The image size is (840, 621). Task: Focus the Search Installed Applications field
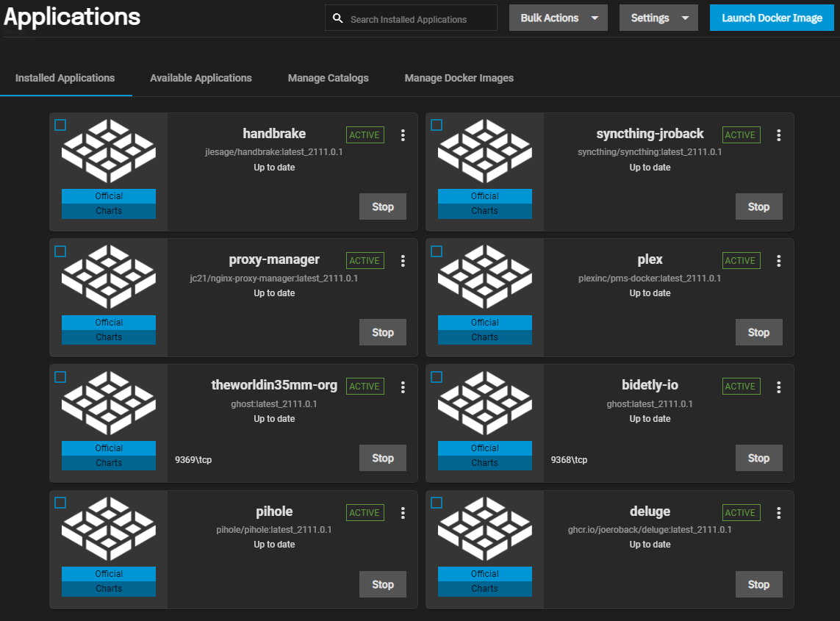[x=411, y=18]
